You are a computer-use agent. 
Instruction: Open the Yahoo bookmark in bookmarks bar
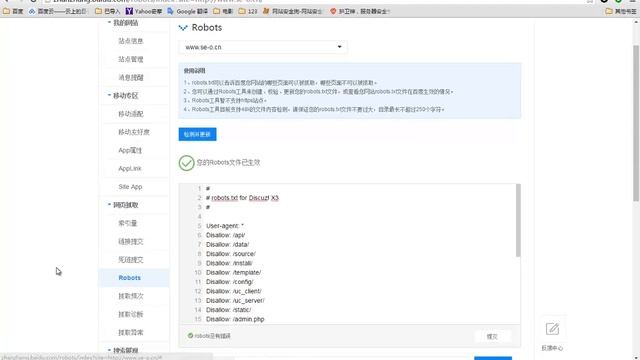[x=144, y=11]
